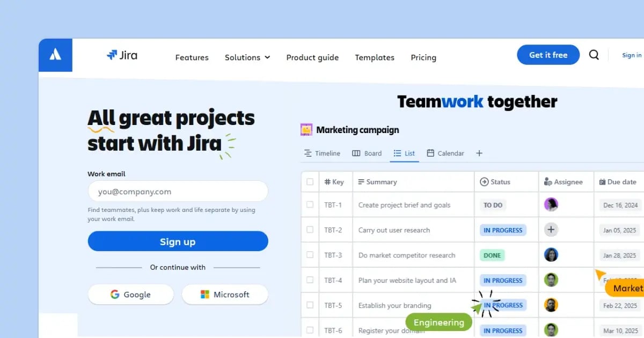Click the Status column header
Viewport: 644px width, 338px height.
pos(495,182)
